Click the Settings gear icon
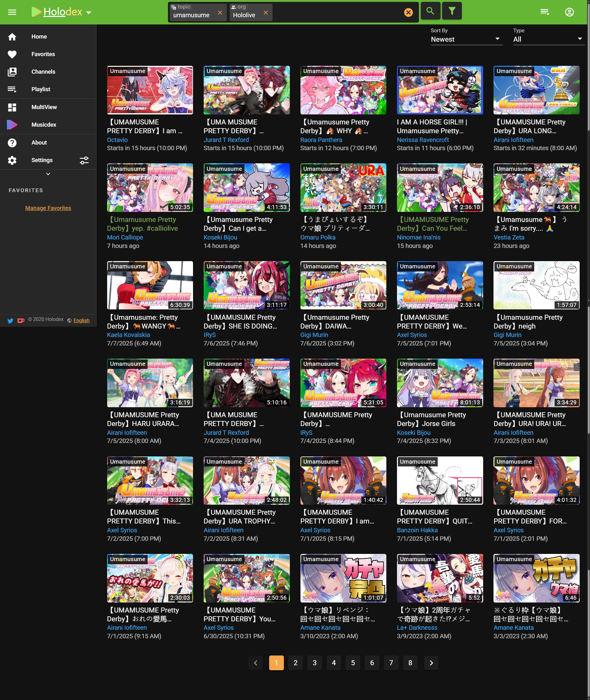The image size is (590, 700). point(12,160)
